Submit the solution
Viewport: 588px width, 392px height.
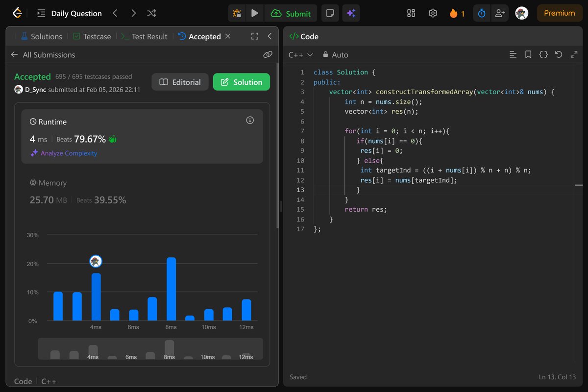tap(291, 13)
